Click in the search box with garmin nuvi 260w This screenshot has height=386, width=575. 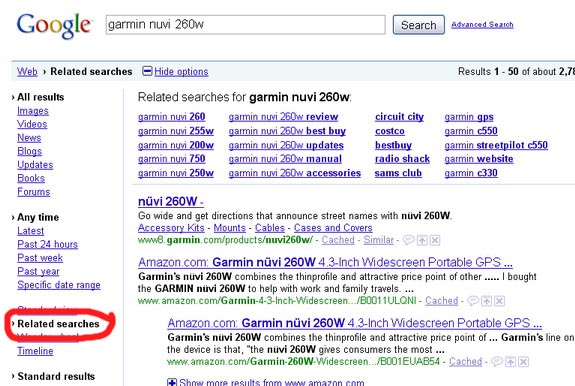(246, 25)
